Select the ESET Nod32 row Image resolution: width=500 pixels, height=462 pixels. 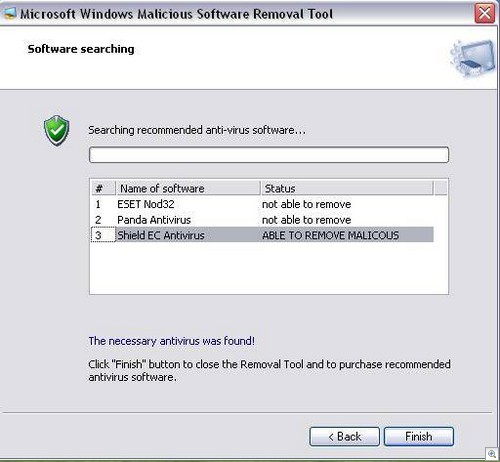coord(262,204)
